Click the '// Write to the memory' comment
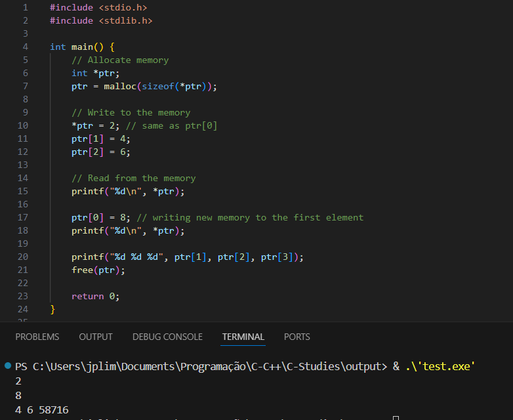Screen dimensions: 513x420 131,112
